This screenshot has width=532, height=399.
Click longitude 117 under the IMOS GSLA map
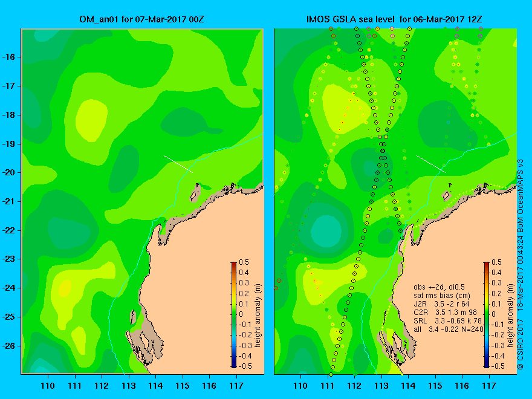(x=489, y=386)
